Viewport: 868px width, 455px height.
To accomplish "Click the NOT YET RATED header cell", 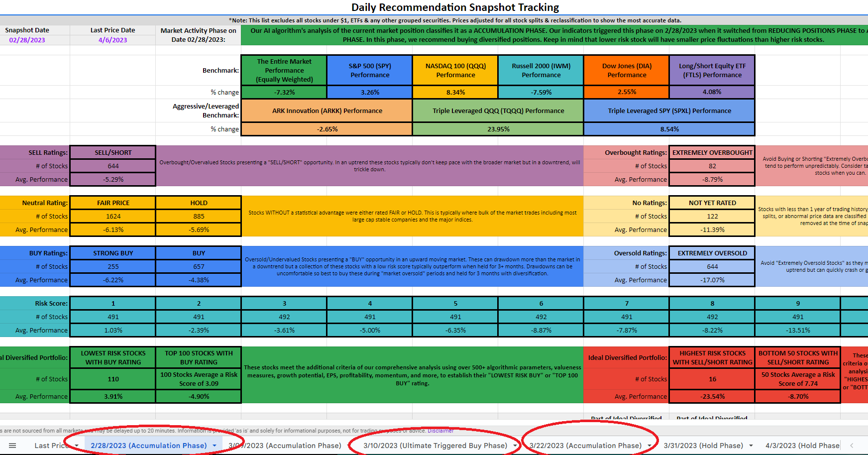I will pyautogui.click(x=712, y=203).
